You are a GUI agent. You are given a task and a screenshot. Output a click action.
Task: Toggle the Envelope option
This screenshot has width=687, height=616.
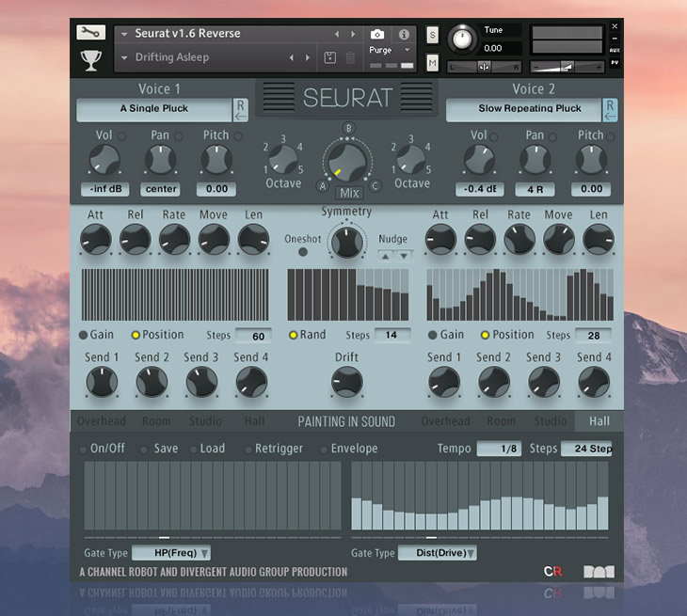324,450
